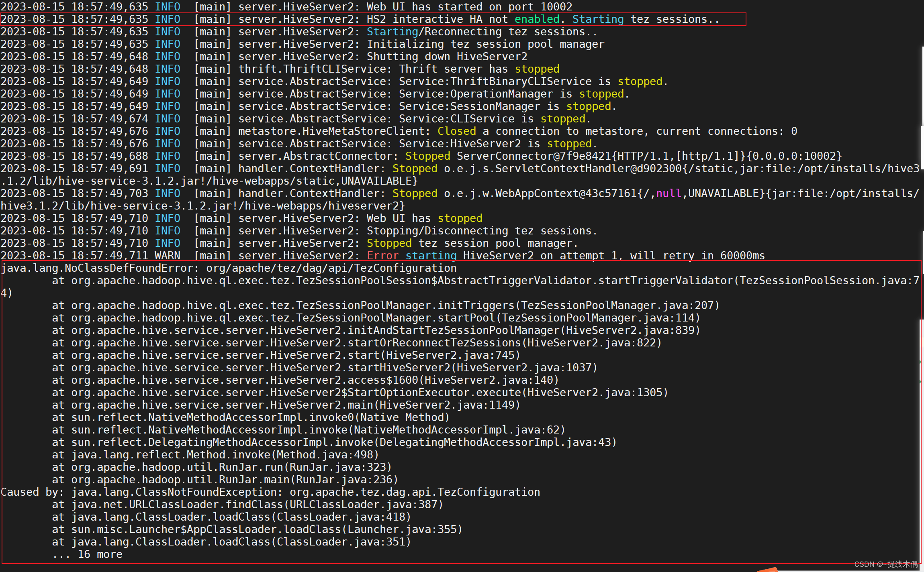Select the Caused by ClassNotFoundException line
Screen dimensions: 924x572
pos(269,492)
